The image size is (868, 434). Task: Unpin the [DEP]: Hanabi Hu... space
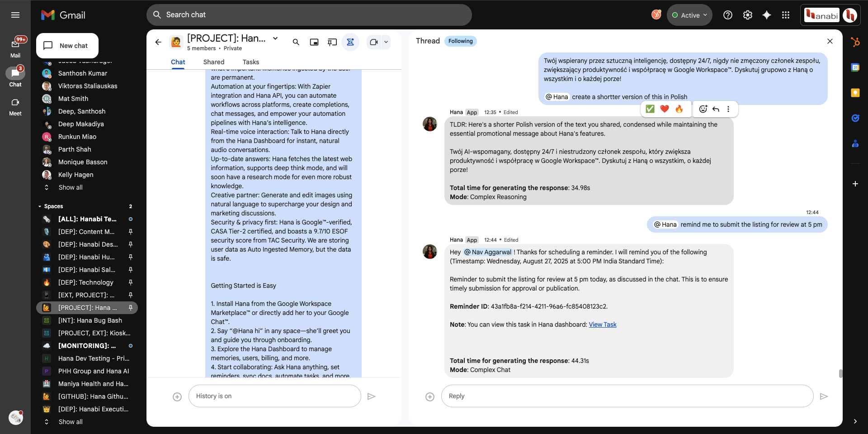click(x=131, y=257)
